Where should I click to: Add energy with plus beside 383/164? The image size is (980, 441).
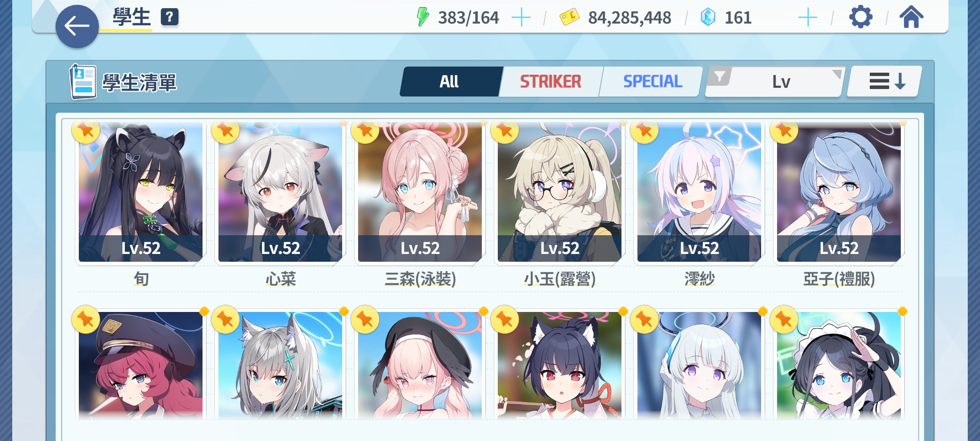[521, 18]
